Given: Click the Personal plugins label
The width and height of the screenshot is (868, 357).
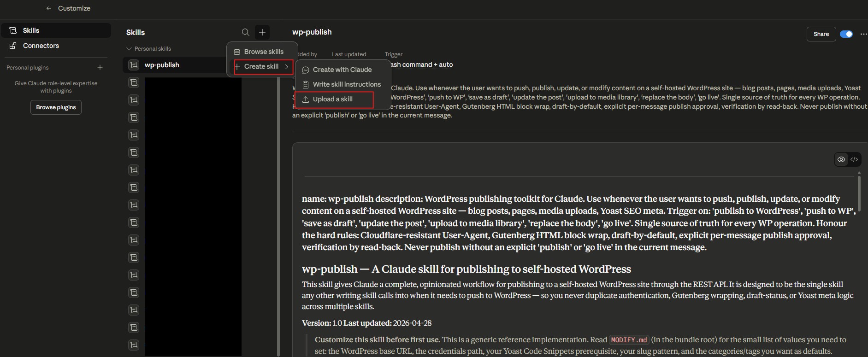Looking at the screenshot, I should [28, 67].
